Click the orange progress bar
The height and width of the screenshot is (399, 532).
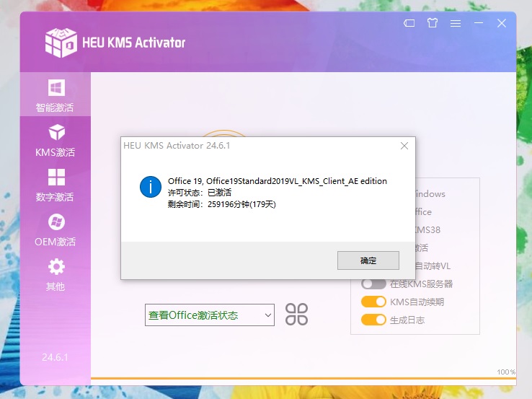point(303,378)
